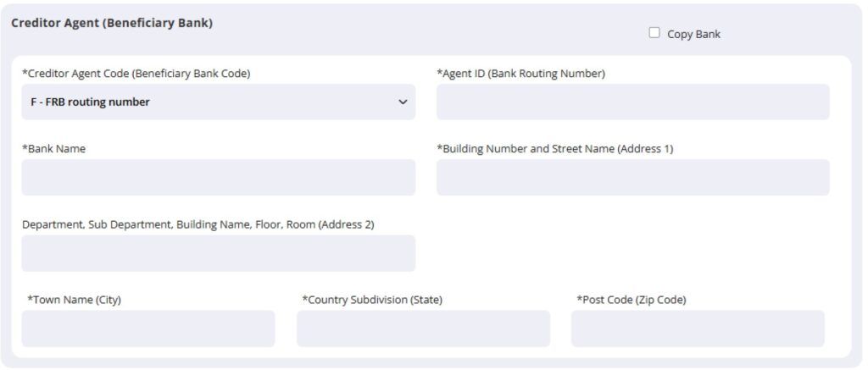Focus the Post Code zip input box
This screenshot has height=370, width=868.
pos(697,329)
